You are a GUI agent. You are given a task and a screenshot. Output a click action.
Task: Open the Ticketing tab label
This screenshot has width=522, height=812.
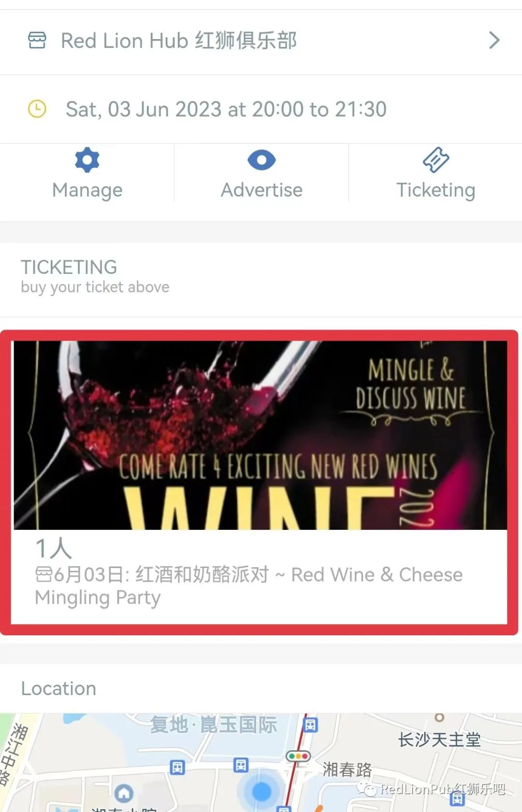coord(436,190)
